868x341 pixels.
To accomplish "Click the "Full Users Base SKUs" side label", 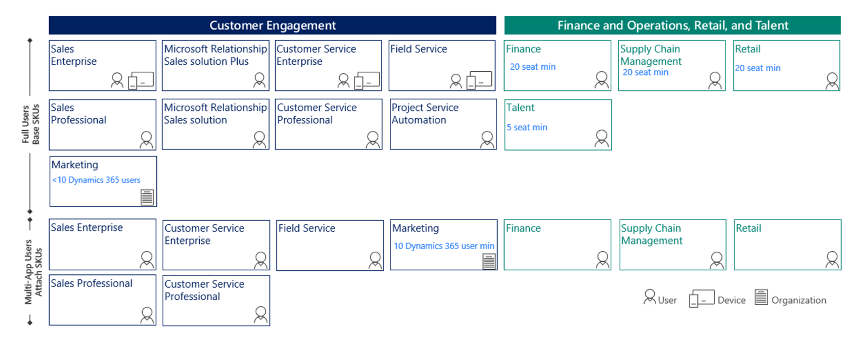I will point(31,125).
